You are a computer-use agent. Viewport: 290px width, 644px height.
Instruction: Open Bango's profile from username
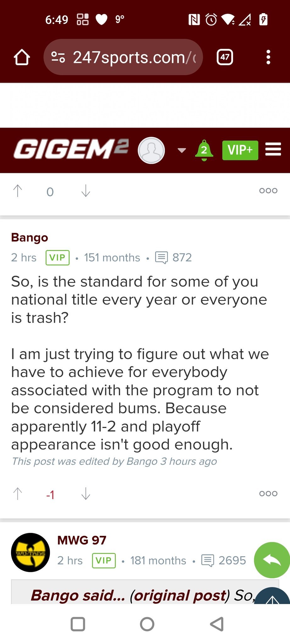pyautogui.click(x=30, y=237)
